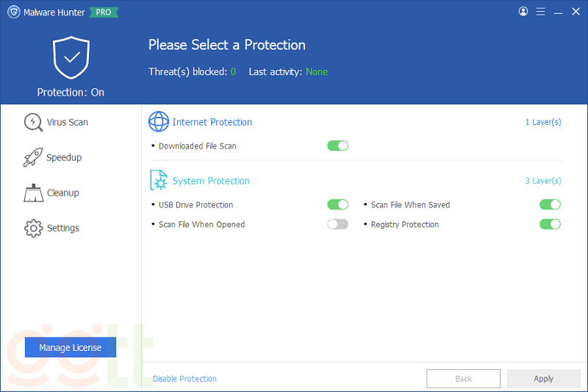Open the user account icon in title bar
The image size is (588, 392).
point(523,12)
